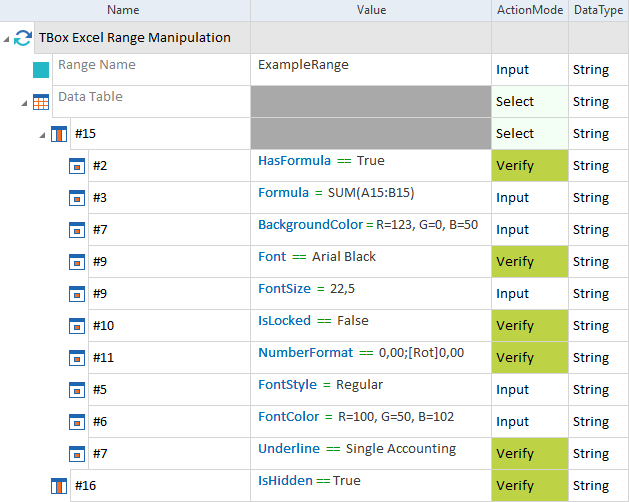
Task: Collapse the #15 row node
Action: click(42, 135)
